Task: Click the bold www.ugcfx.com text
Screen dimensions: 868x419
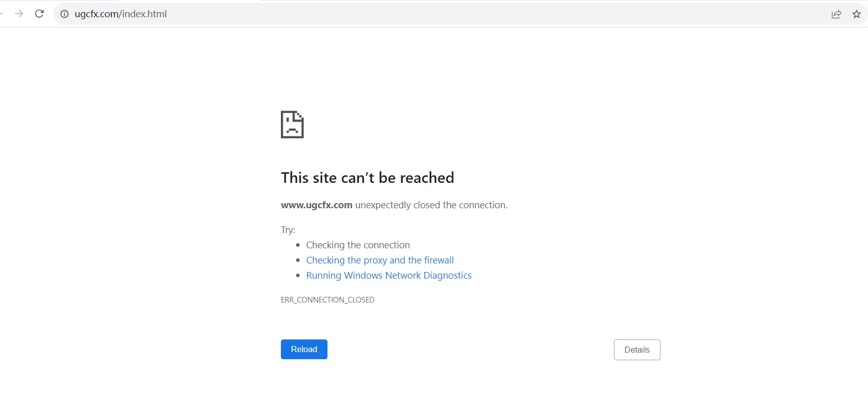Action: (316, 205)
